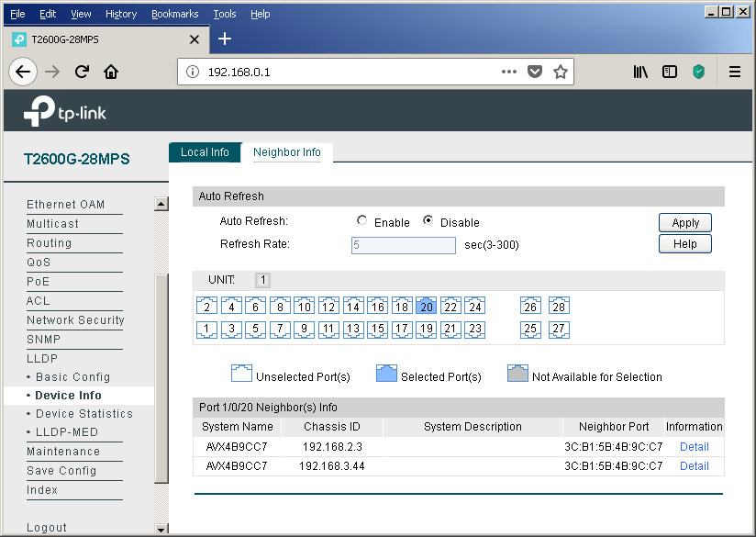Open the Tools menu
The width and height of the screenshot is (756, 537).
(225, 14)
